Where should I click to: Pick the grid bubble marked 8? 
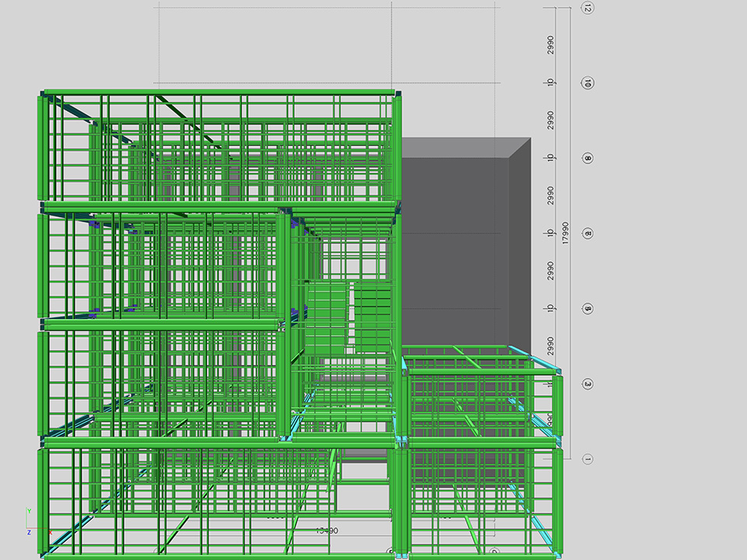[587, 158]
